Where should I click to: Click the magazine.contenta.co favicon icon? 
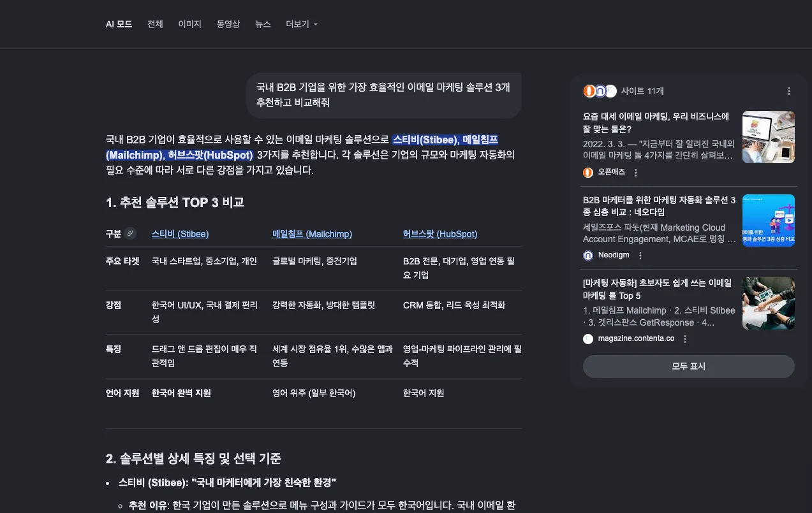pos(587,338)
